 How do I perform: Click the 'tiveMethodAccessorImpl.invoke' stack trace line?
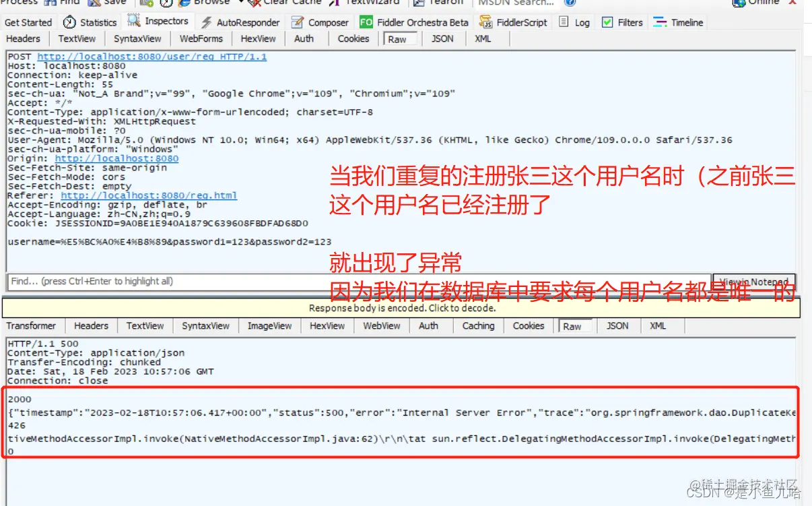pos(402,439)
